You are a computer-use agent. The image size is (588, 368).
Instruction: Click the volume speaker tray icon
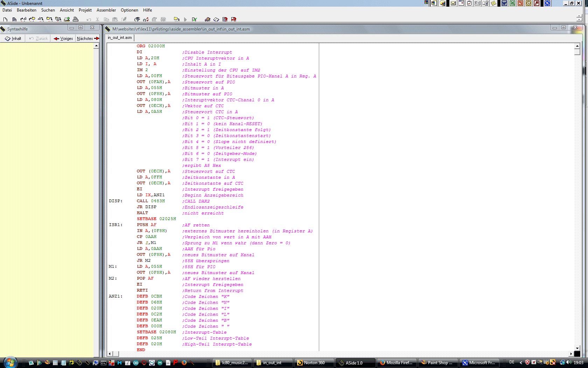click(x=569, y=362)
